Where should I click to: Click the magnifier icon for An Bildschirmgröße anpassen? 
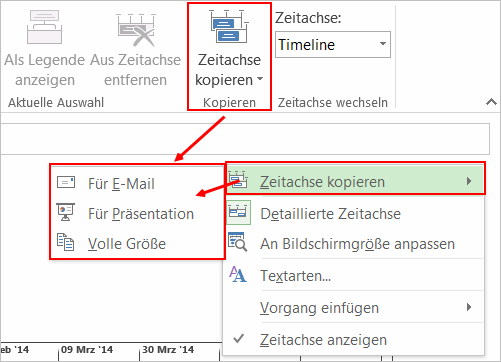pos(238,242)
